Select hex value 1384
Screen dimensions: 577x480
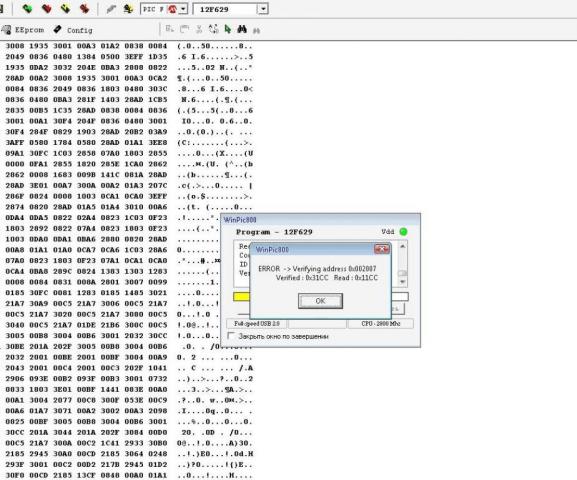[x=86, y=57]
